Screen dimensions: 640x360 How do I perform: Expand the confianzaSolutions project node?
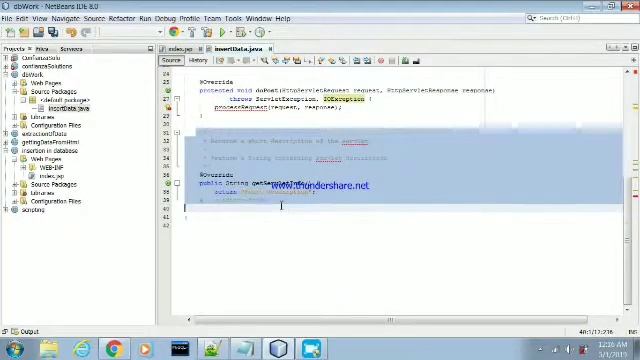tap(6, 66)
